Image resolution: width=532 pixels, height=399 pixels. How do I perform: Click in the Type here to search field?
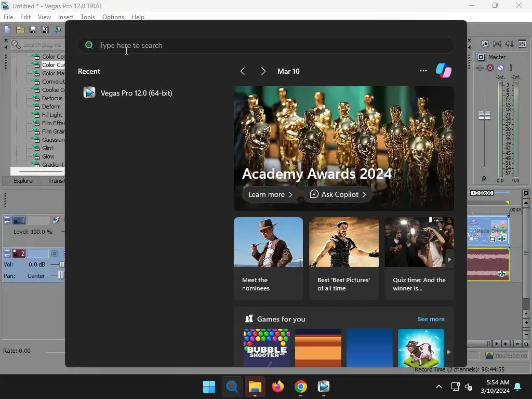coord(265,45)
